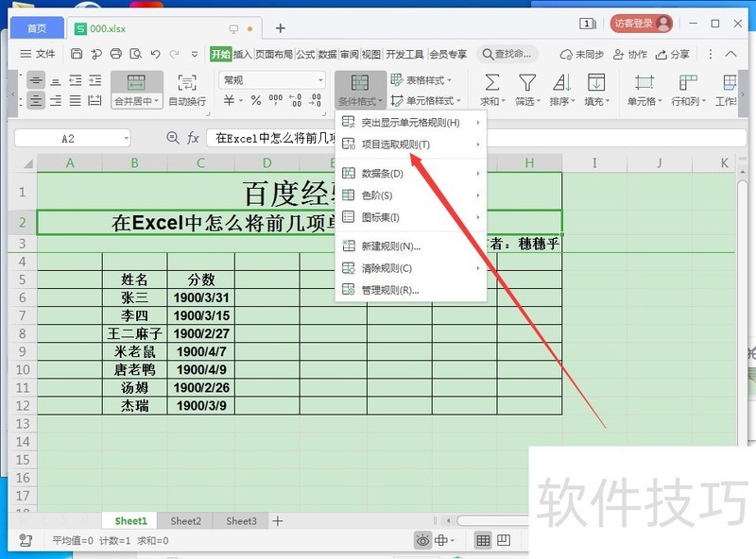Add a new sheet with plus button
Screen dimensions: 756x559
click(x=277, y=521)
